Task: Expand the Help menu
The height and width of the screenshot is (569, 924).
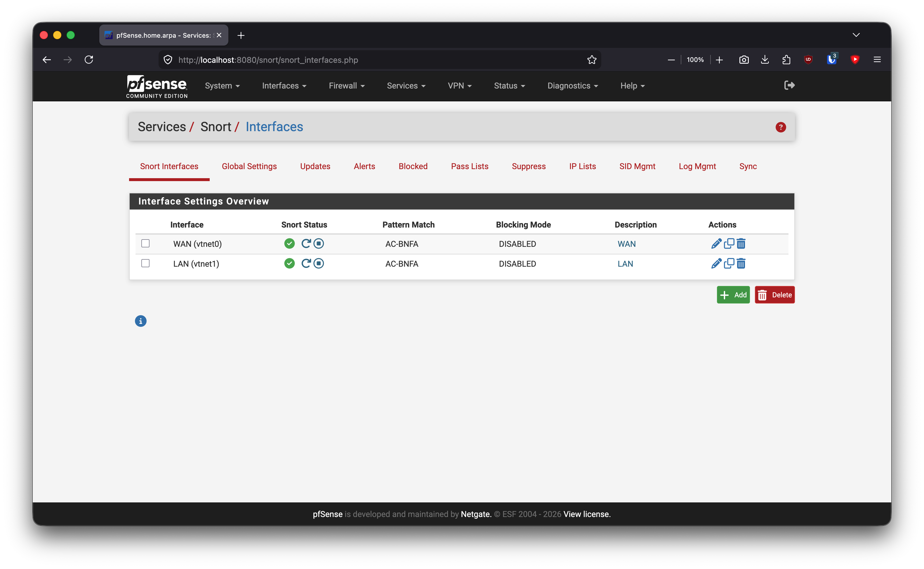Action: (633, 86)
